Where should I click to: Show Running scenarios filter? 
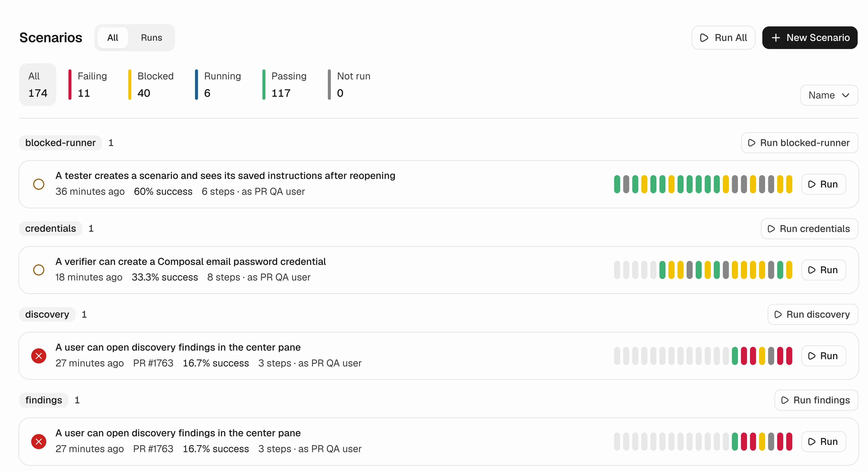coord(218,84)
